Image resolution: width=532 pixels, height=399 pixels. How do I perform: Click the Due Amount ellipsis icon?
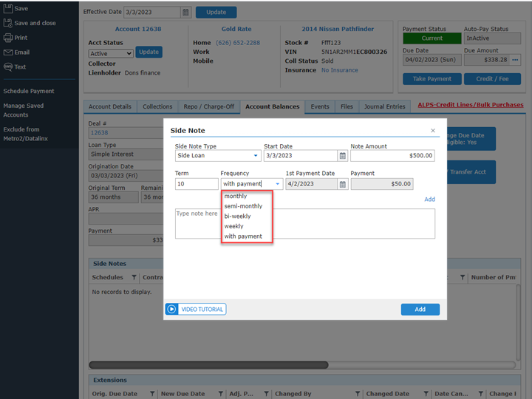(x=515, y=60)
